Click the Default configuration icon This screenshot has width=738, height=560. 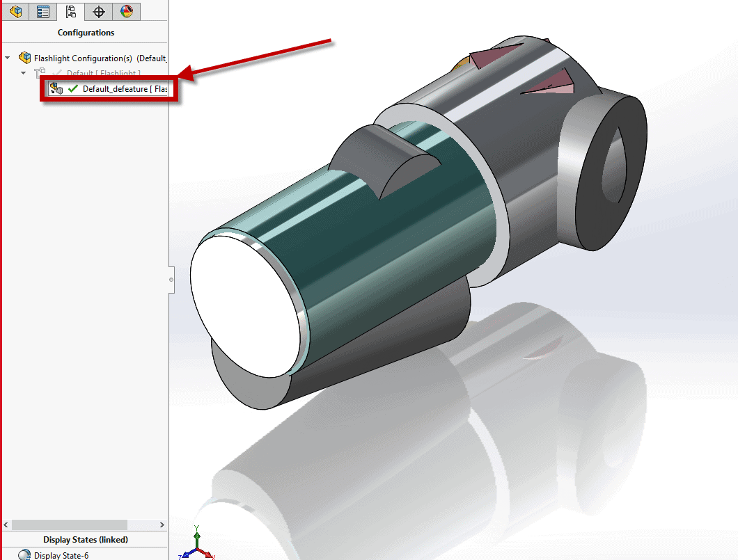coord(40,73)
